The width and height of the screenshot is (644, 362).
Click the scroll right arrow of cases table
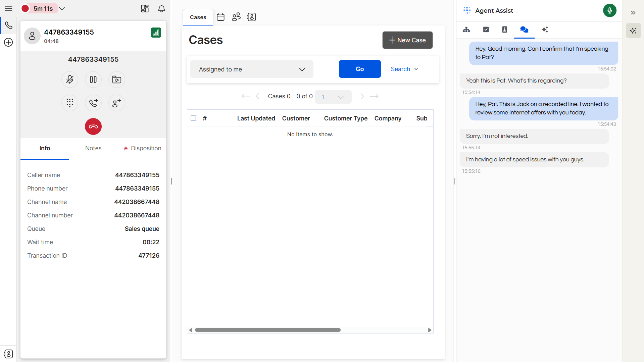click(x=430, y=330)
